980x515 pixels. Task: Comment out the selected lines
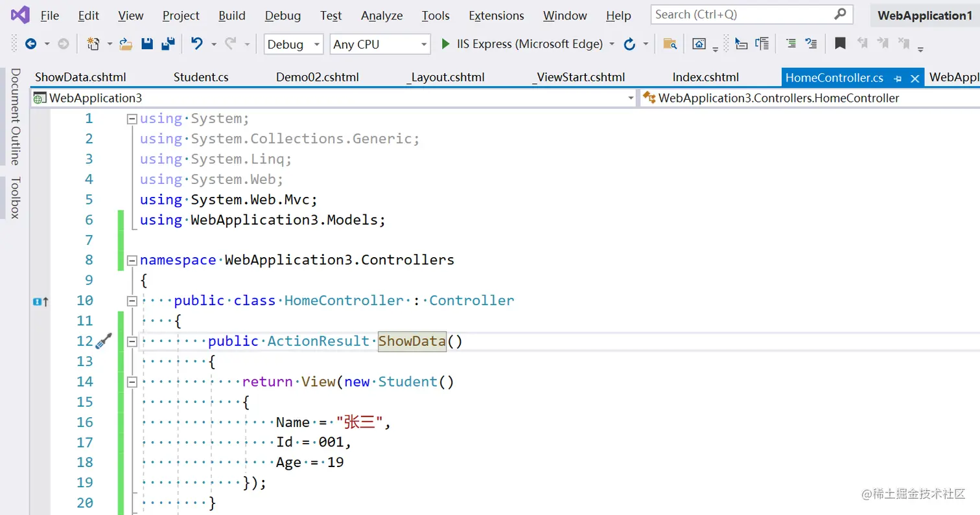[x=791, y=44]
